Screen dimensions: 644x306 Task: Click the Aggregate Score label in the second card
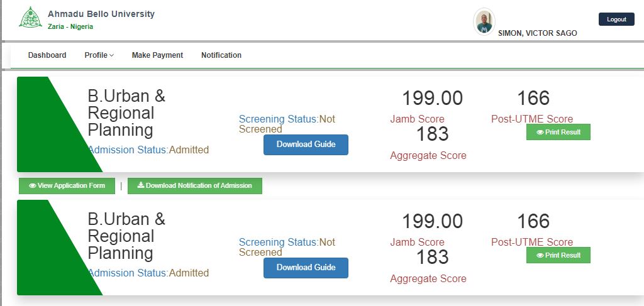tap(428, 279)
